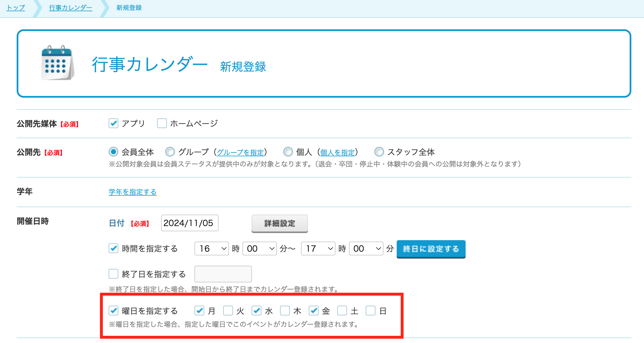The height and width of the screenshot is (343, 644).
Task: Select スタッフ全体 radio button
Action: point(379,152)
